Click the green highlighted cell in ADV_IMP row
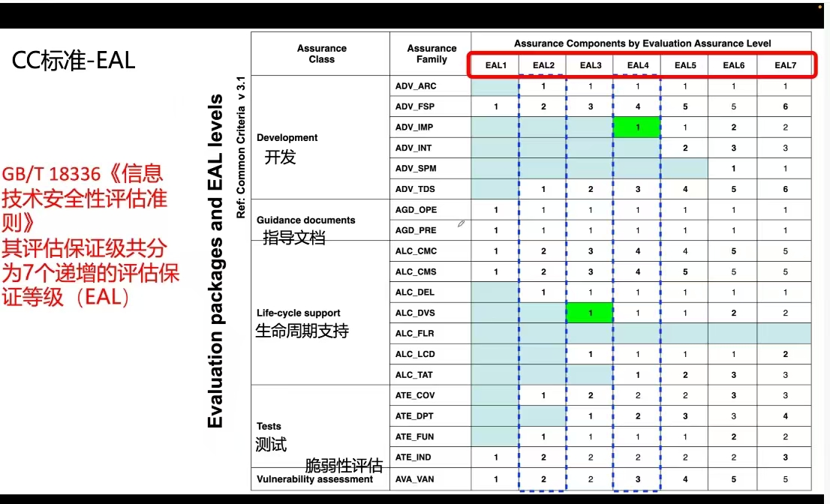The width and height of the screenshot is (830, 504). [636, 127]
